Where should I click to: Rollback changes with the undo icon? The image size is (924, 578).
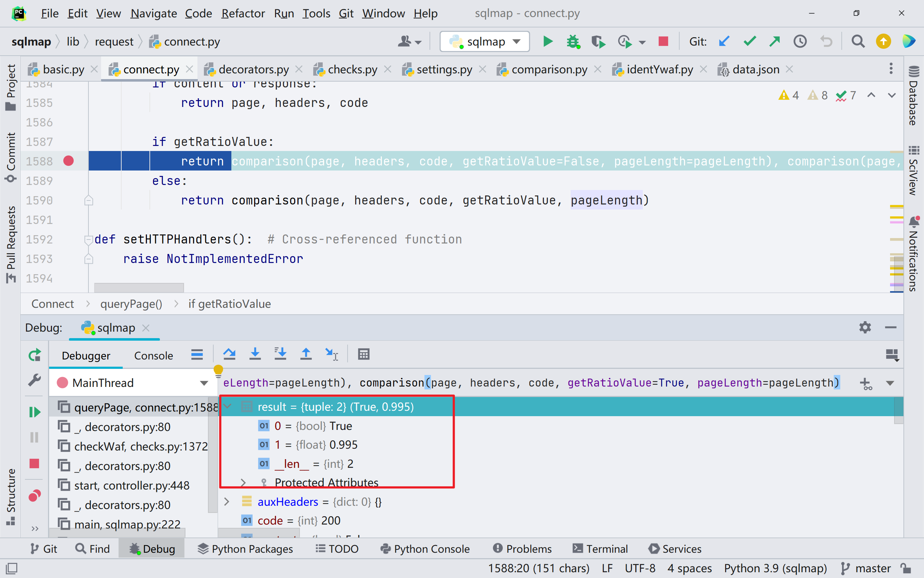[826, 41]
